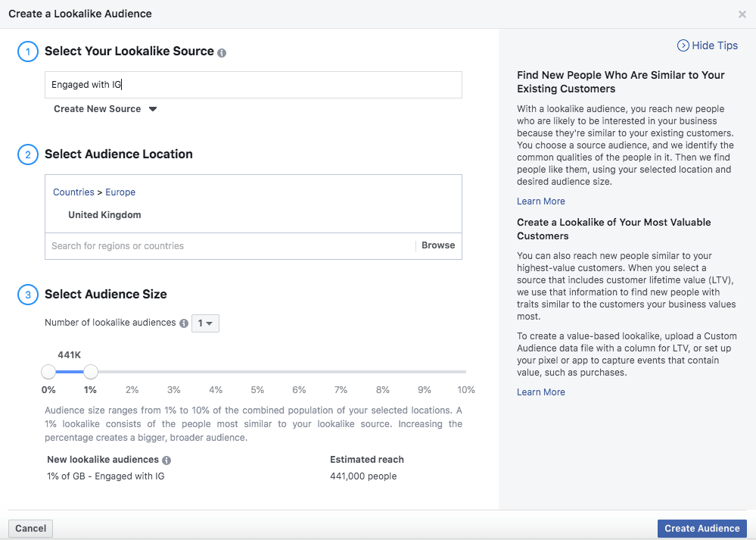
Task: Click the Hide Tips arrow icon
Action: click(683, 45)
